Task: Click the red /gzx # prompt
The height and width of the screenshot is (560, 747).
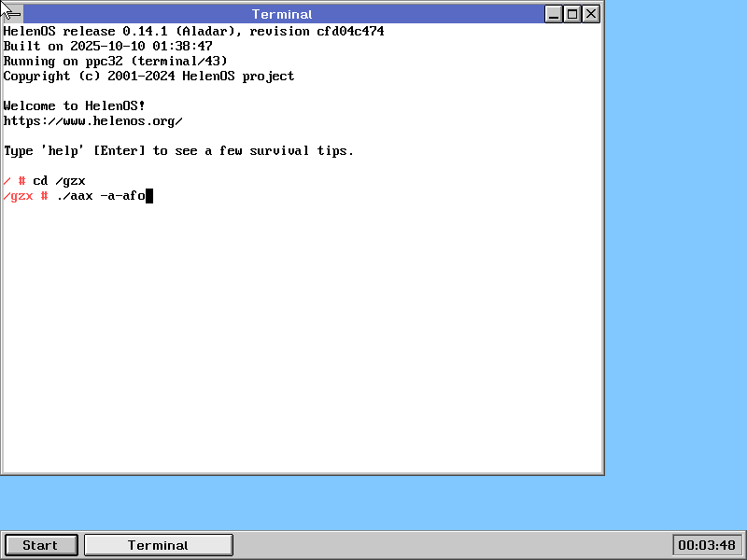Action: click(25, 196)
